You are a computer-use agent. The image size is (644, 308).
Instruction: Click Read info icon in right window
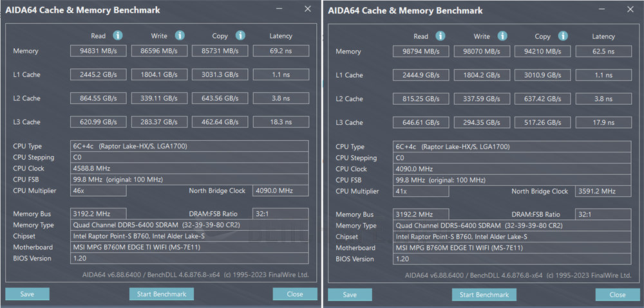pyautogui.click(x=440, y=36)
